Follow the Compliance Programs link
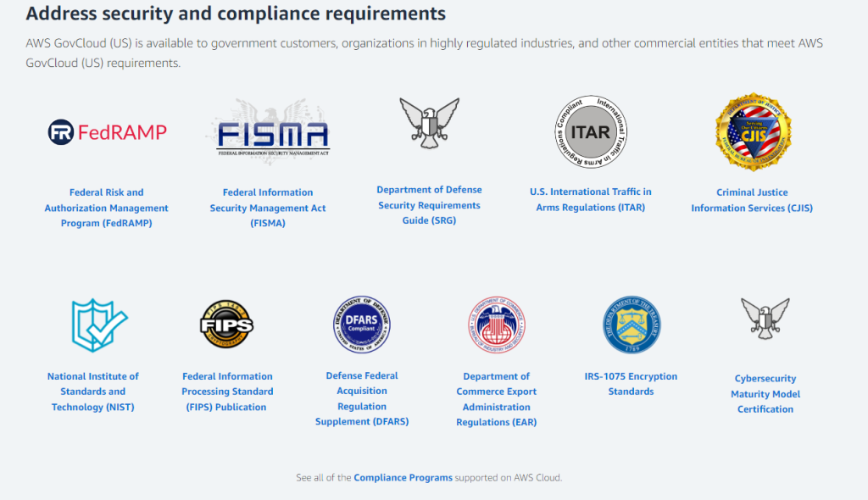Screen dimensions: 868x500 pyautogui.click(x=403, y=477)
